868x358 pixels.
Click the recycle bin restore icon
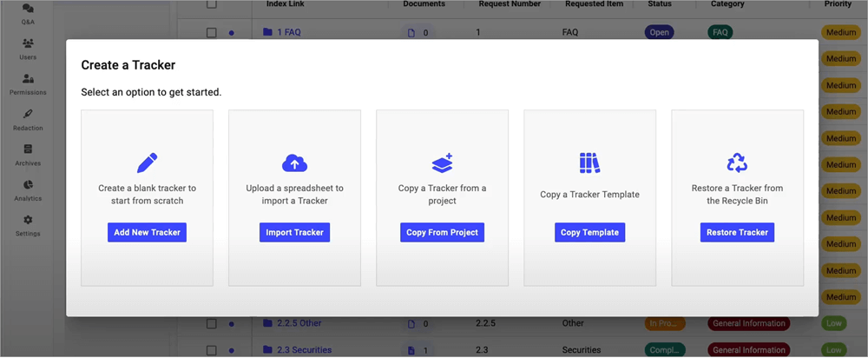pos(737,162)
